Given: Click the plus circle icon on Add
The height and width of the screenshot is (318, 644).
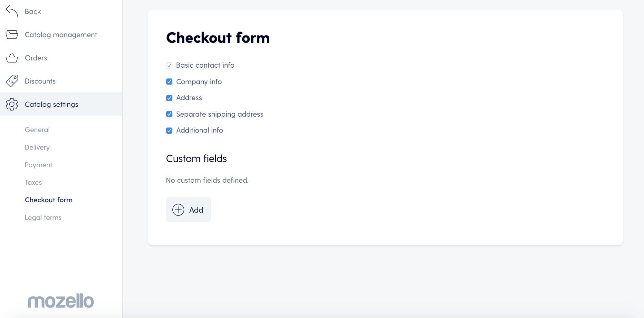Looking at the screenshot, I should tap(178, 210).
